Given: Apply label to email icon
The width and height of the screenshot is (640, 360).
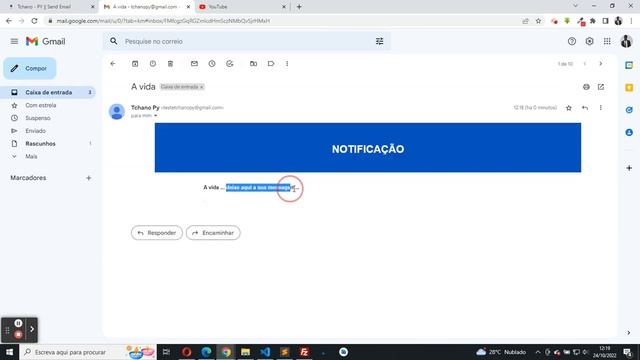Looking at the screenshot, I should (x=271, y=64).
